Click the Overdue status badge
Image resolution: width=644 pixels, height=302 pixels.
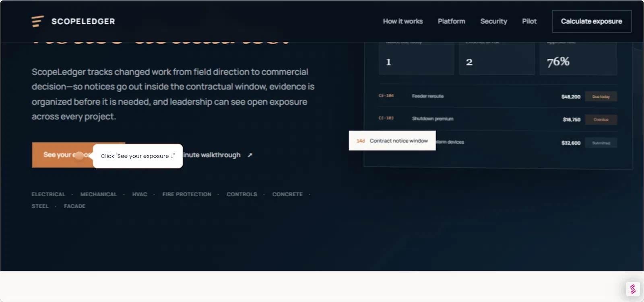pos(601,119)
